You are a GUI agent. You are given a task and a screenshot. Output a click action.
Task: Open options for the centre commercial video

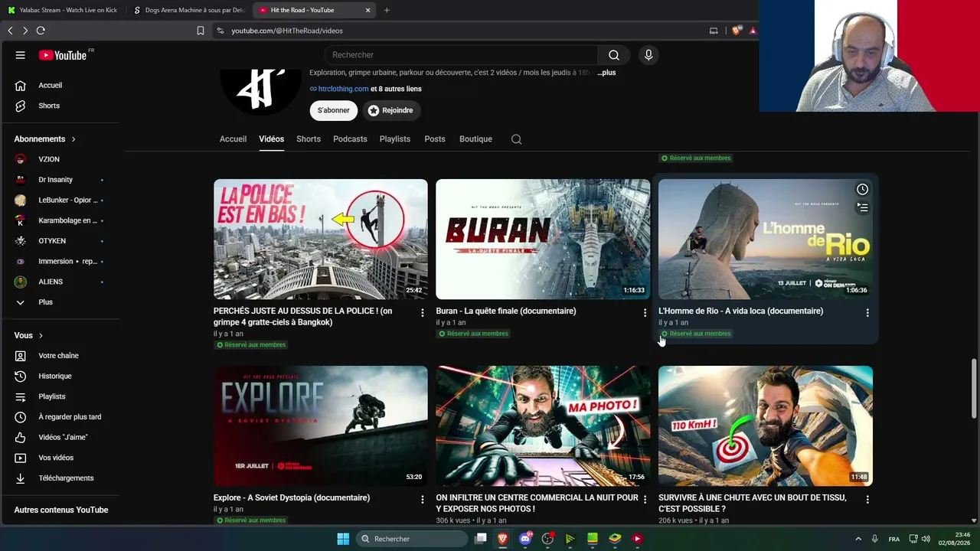pyautogui.click(x=645, y=500)
